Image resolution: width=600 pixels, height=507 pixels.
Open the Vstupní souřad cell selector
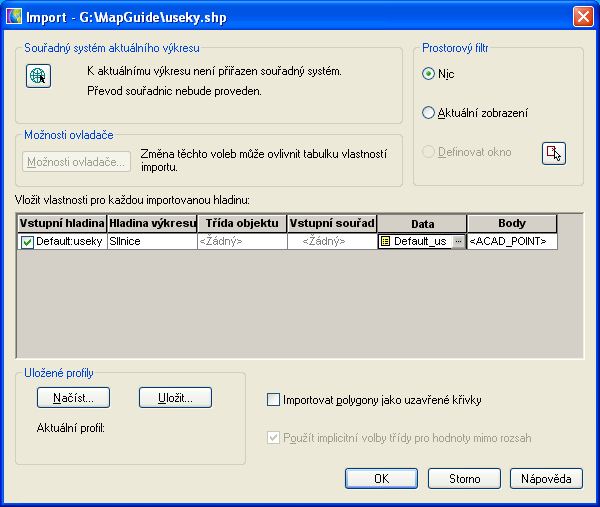(x=332, y=242)
